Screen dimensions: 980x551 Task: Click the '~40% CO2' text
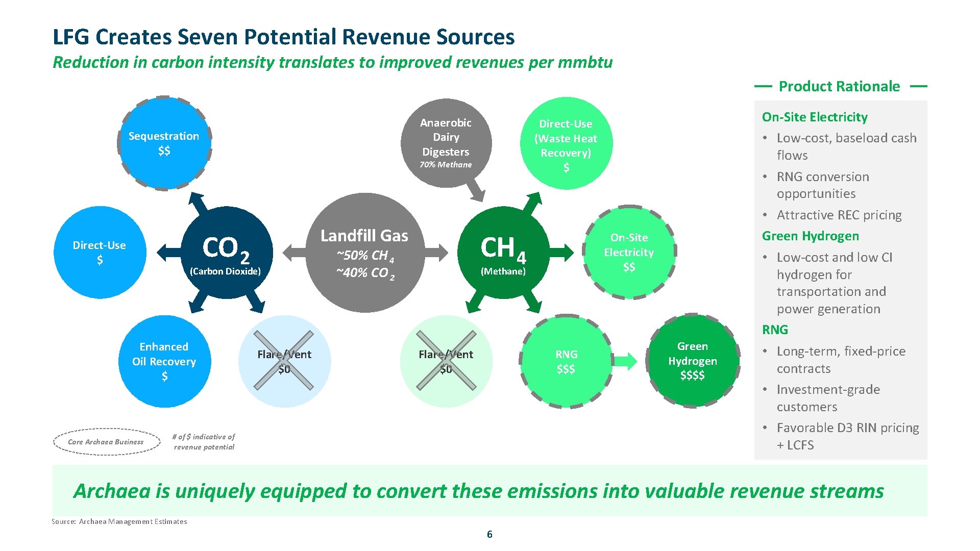365,273
